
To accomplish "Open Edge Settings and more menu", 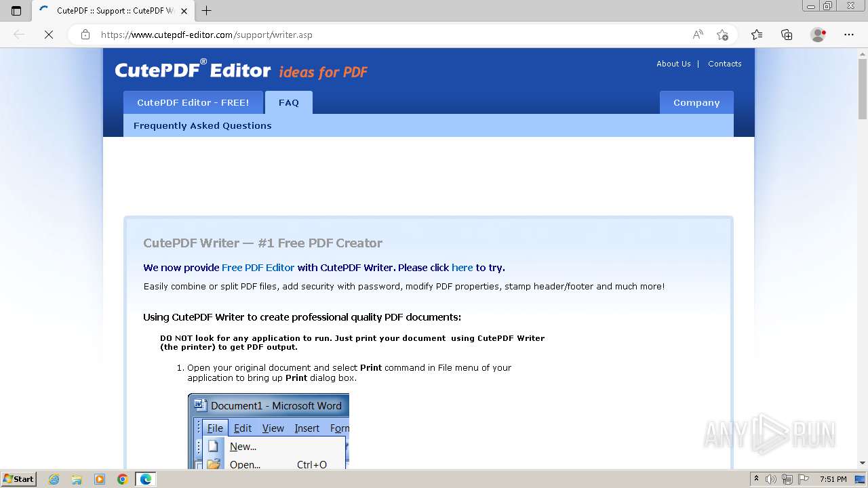I will 849,35.
